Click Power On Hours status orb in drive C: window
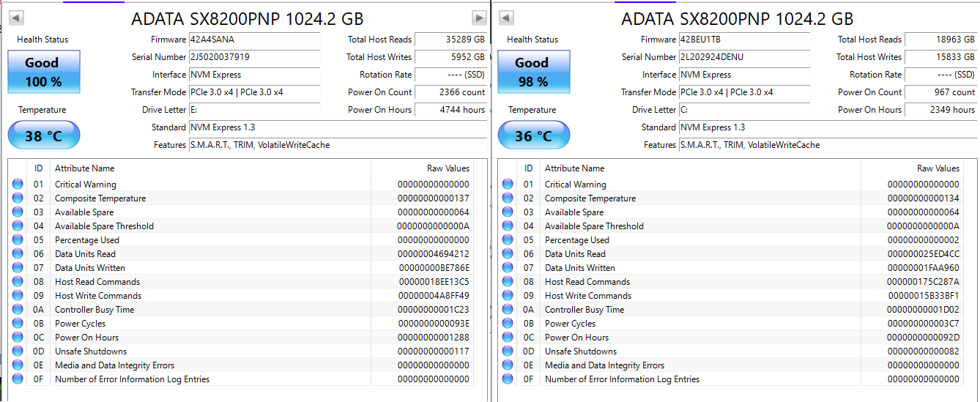The image size is (980, 402). coord(508,338)
